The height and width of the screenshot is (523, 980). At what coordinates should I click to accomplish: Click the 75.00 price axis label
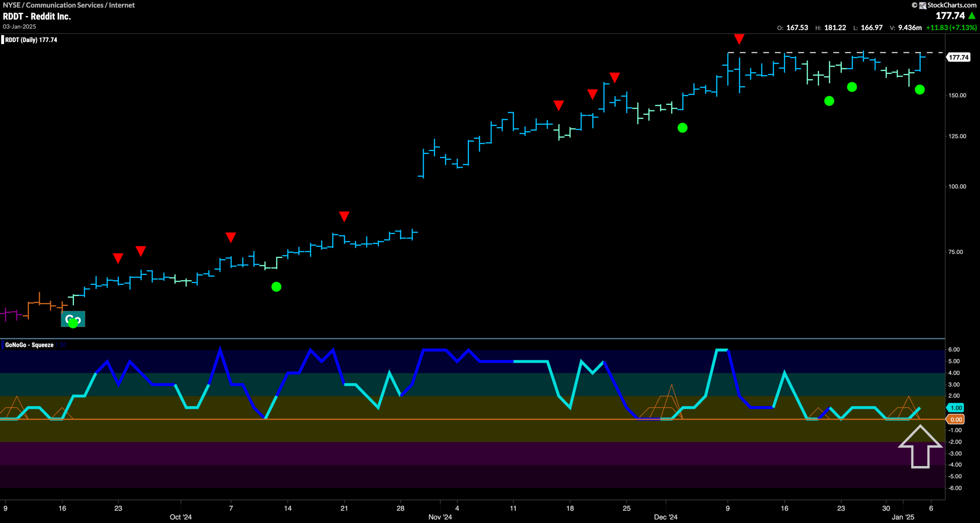[956, 252]
